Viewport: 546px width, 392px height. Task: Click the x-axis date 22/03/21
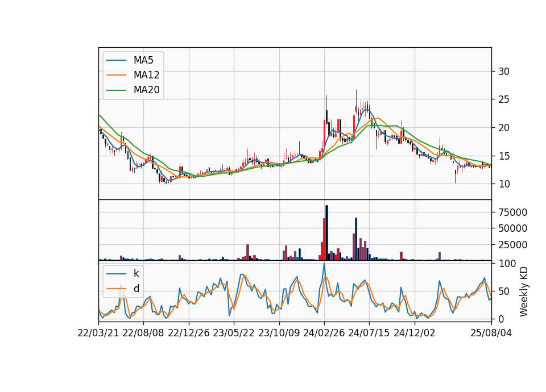point(98,333)
